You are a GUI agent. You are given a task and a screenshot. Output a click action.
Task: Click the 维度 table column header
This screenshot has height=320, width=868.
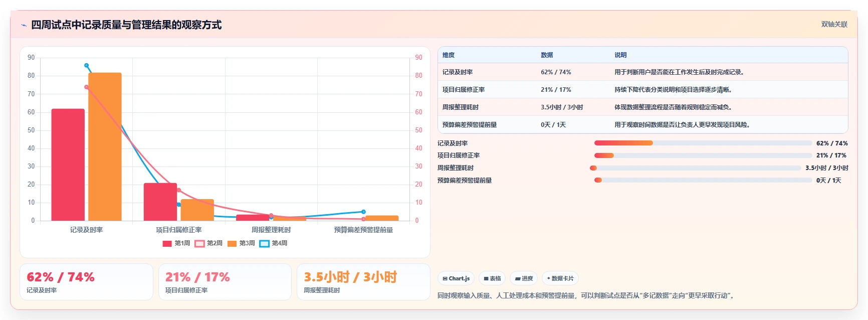(449, 55)
